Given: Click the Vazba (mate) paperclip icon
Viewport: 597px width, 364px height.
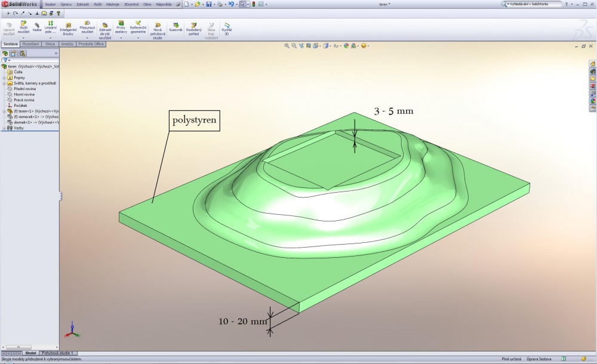Looking at the screenshot, I should (37, 24).
